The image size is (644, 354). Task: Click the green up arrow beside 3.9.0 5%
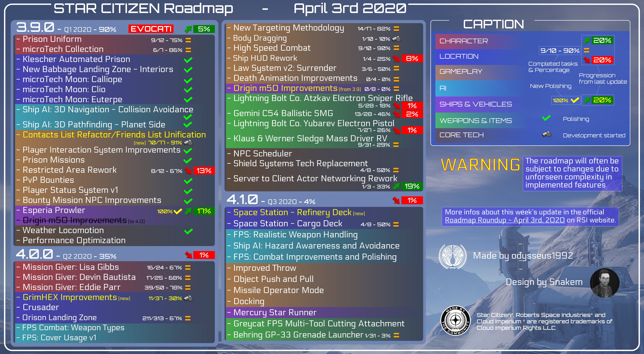pyautogui.click(x=188, y=29)
